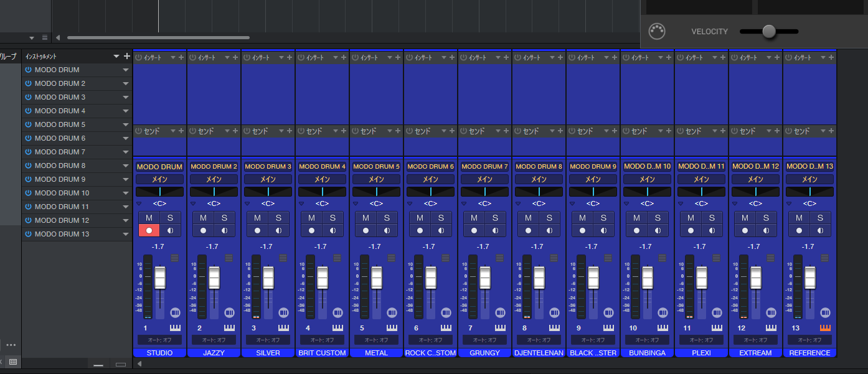Viewport: 868px width, 374px height.
Task: Click オート: オフ button on PLEXI channel
Action: coord(701,340)
